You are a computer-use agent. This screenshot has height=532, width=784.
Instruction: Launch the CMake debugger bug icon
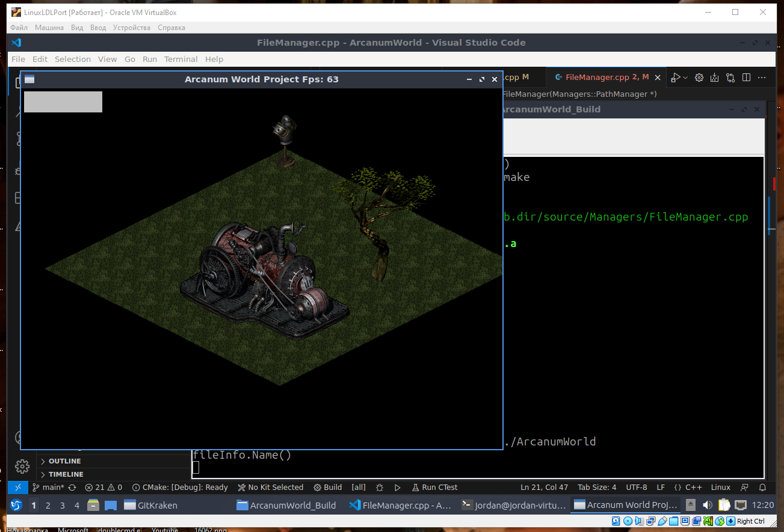[380, 488]
